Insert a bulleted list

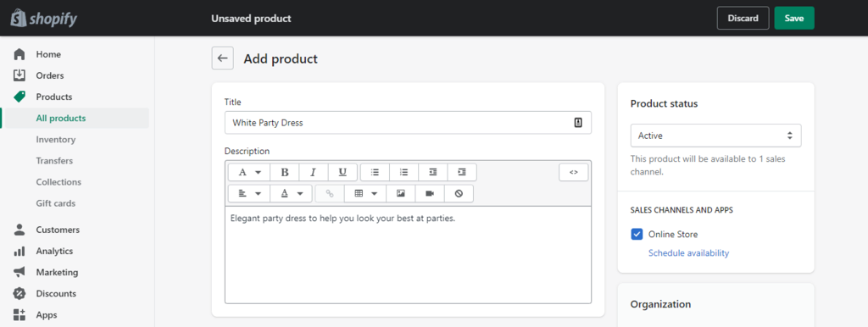(x=375, y=172)
